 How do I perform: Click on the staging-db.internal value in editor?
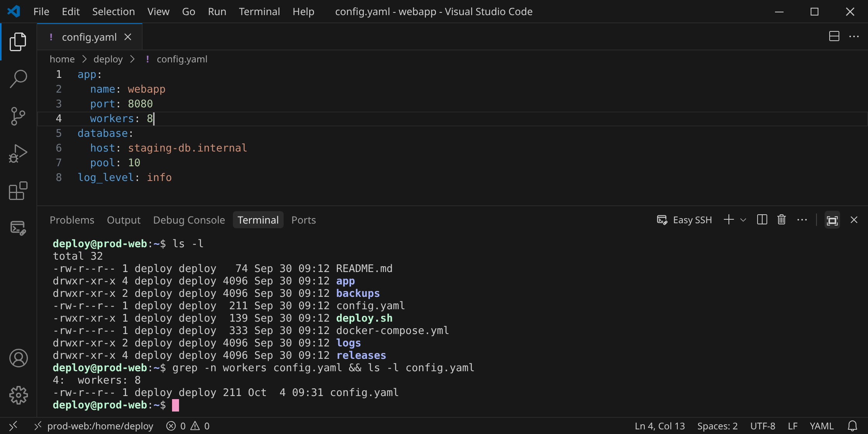point(188,148)
